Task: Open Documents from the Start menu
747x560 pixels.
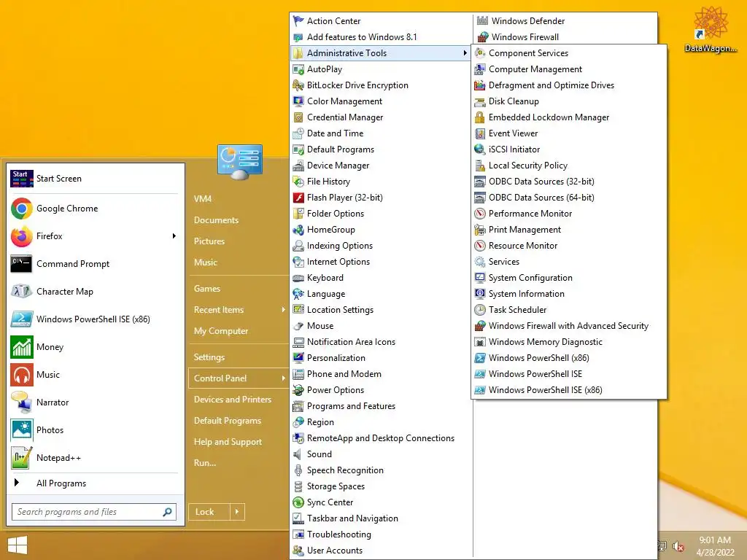Action: tap(216, 220)
